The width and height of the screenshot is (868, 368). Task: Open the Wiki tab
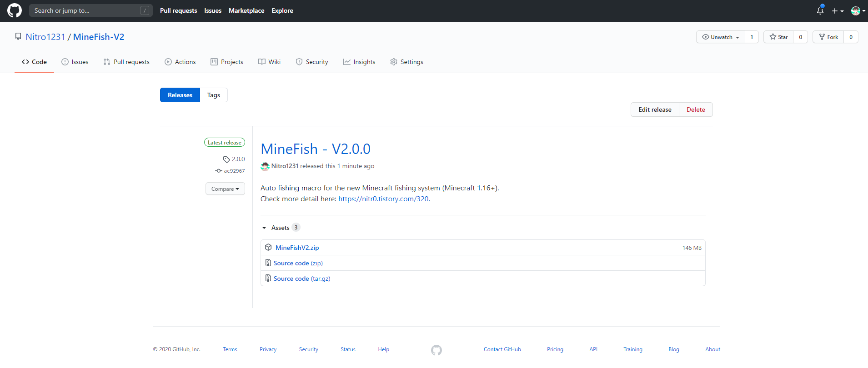(x=270, y=62)
